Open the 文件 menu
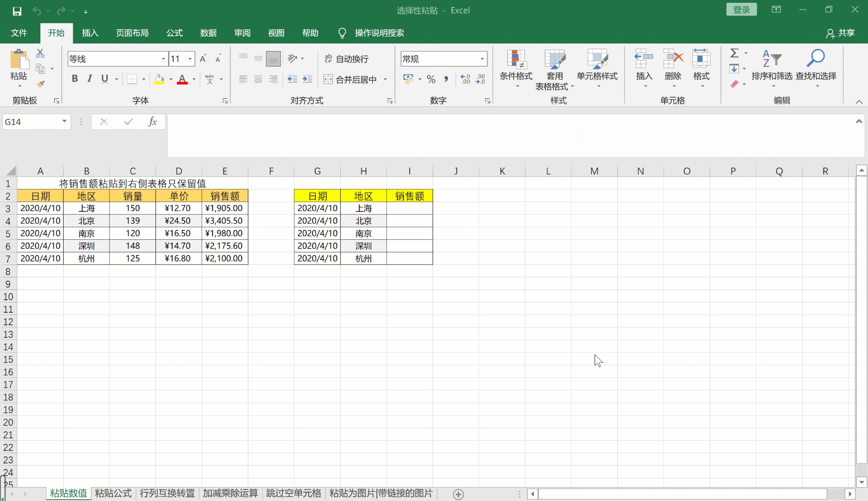Screen dimensions: 868x501 pos(19,33)
